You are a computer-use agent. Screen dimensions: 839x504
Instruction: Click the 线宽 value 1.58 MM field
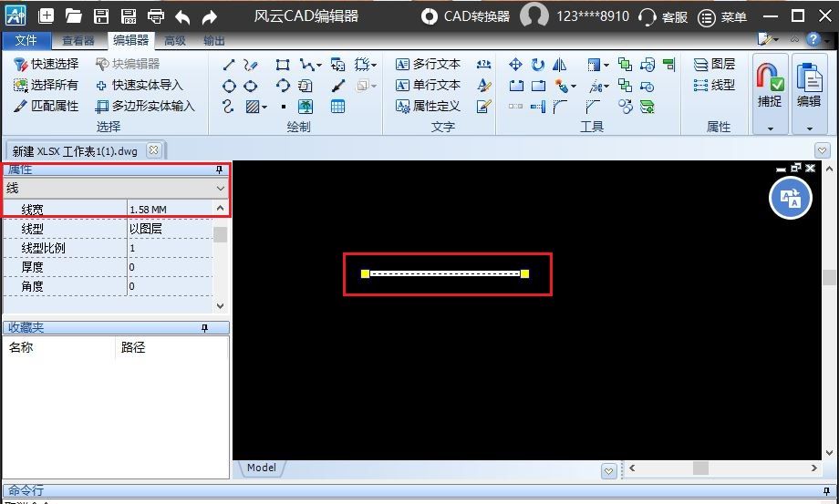coord(171,209)
